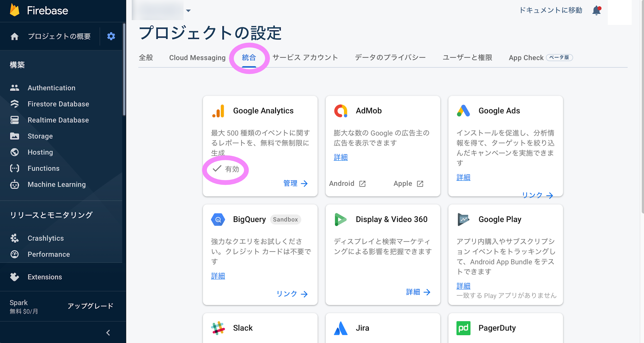Open 詳細 link in AdMob card
The width and height of the screenshot is (644, 343).
pyautogui.click(x=341, y=157)
